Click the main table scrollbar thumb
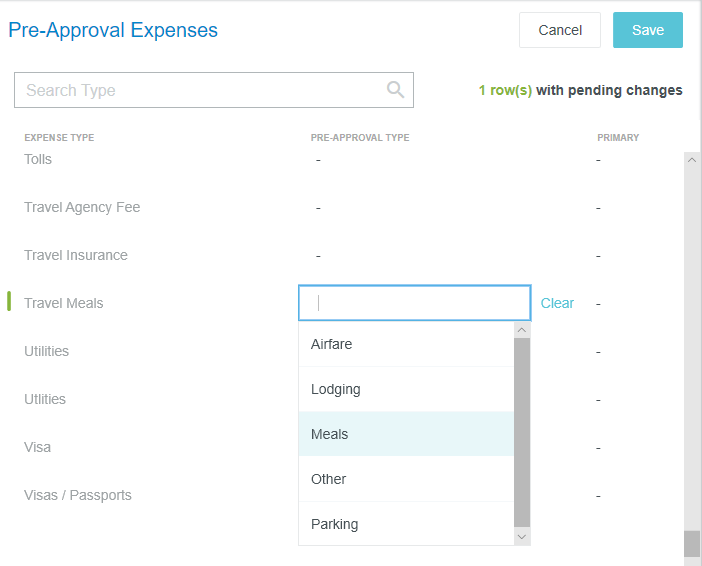Viewport: 702px width, 566px height. 692,544
